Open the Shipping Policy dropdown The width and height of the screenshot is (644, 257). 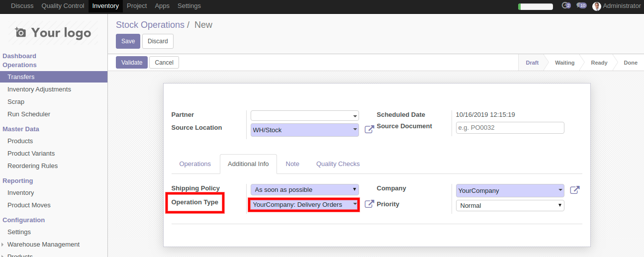coord(304,189)
